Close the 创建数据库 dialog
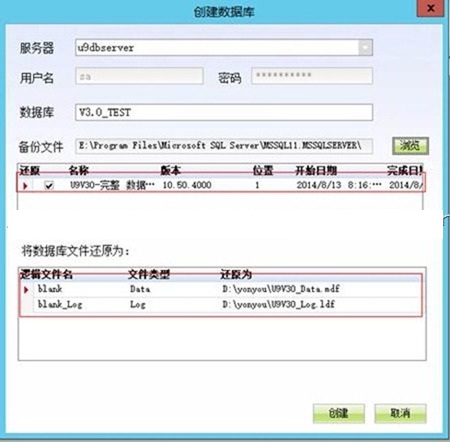This screenshot has height=442, width=450. [x=431, y=8]
